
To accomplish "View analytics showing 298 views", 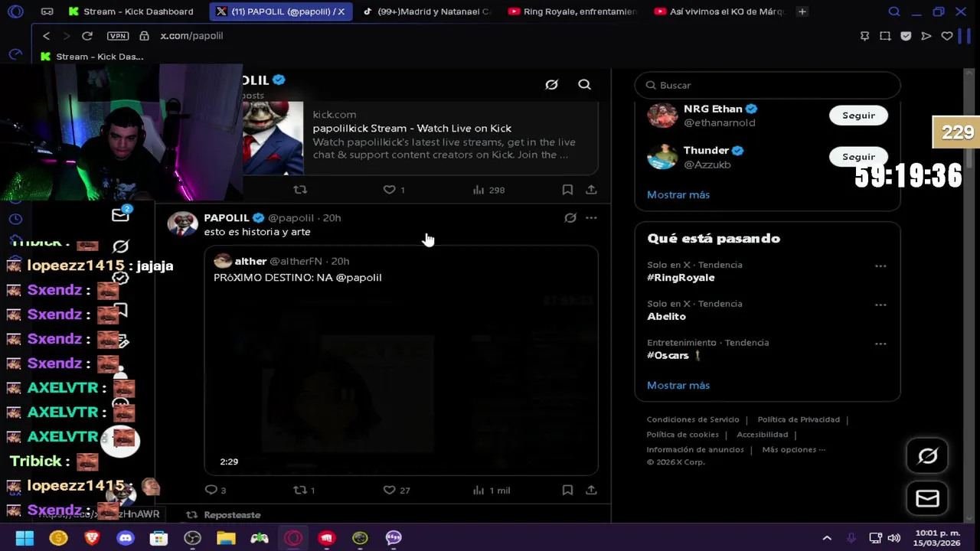I will tap(488, 189).
